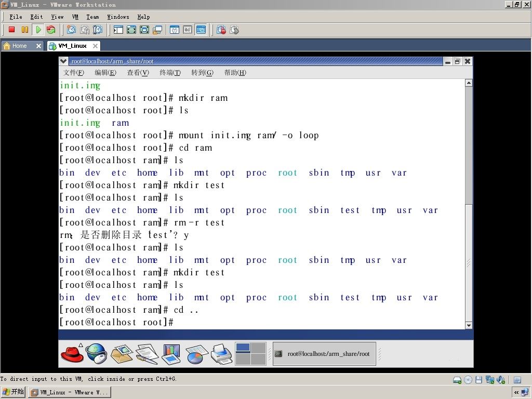The height and width of the screenshot is (399, 532).
Task: Click the Windows 开始 start button
Action: click(13, 392)
